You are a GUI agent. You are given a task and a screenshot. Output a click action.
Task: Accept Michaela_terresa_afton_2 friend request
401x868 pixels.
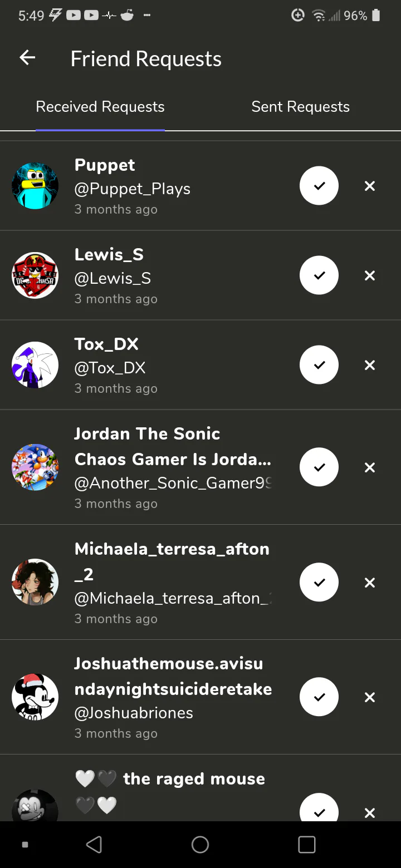tap(319, 583)
